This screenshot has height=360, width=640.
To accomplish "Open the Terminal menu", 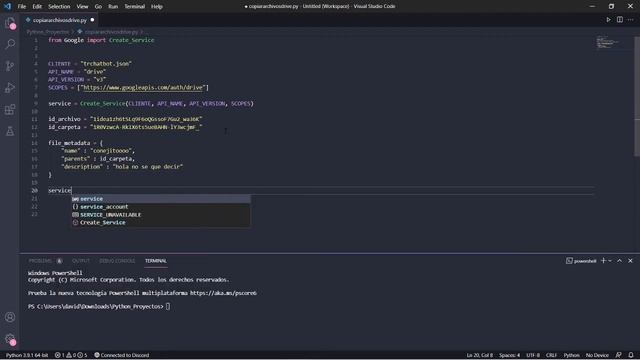I will pyautogui.click(x=135, y=7).
